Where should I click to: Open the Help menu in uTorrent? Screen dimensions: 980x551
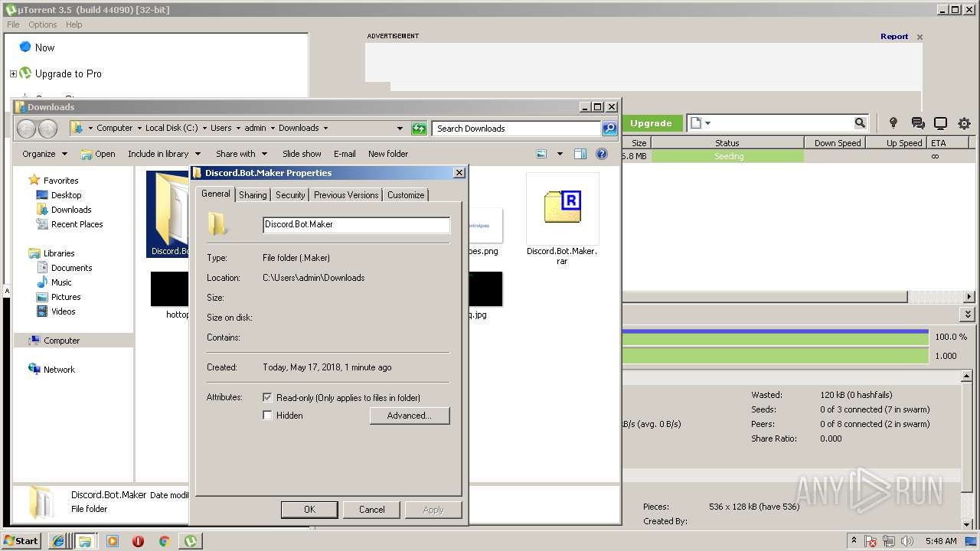(73, 24)
